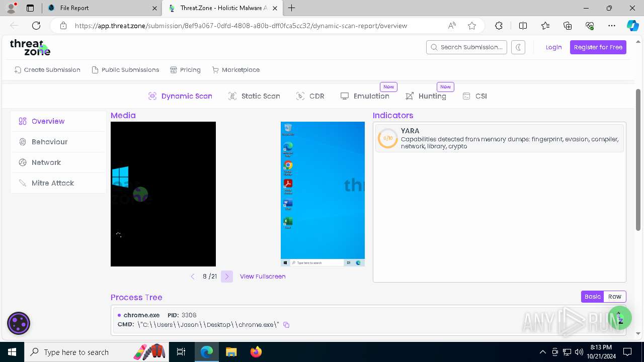Open Task View on taskbar

[x=182, y=352]
